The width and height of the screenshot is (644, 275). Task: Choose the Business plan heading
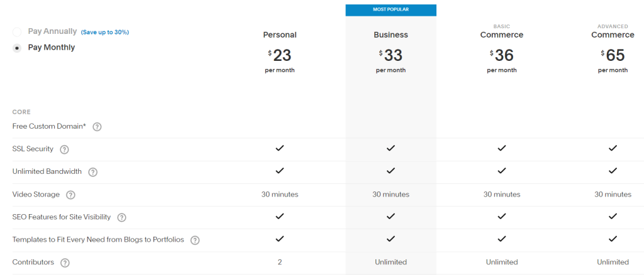[391, 35]
